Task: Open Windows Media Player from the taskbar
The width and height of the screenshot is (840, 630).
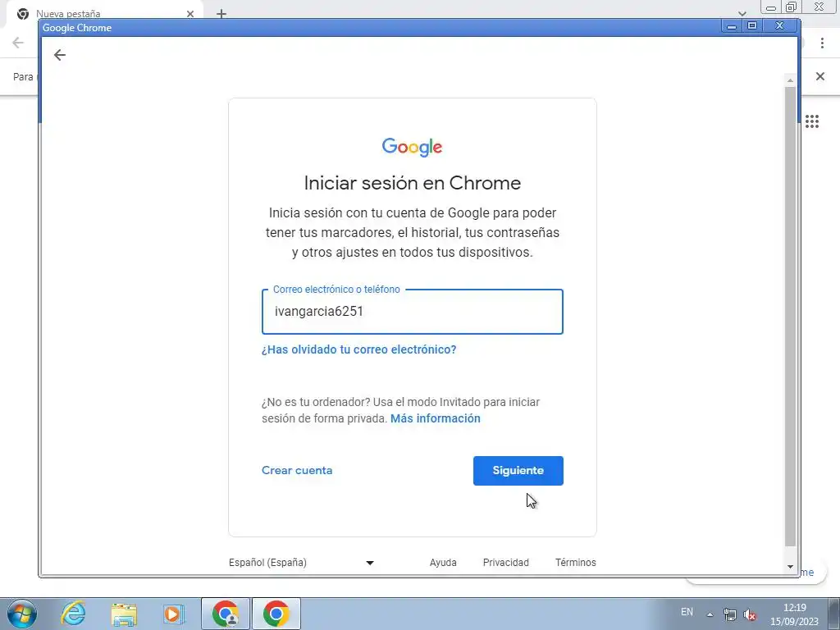Action: tap(174, 614)
